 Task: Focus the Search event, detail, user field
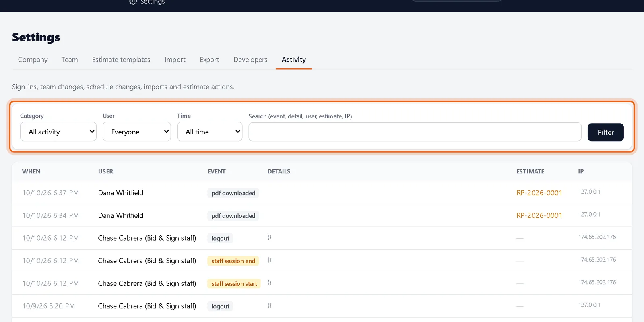415,132
